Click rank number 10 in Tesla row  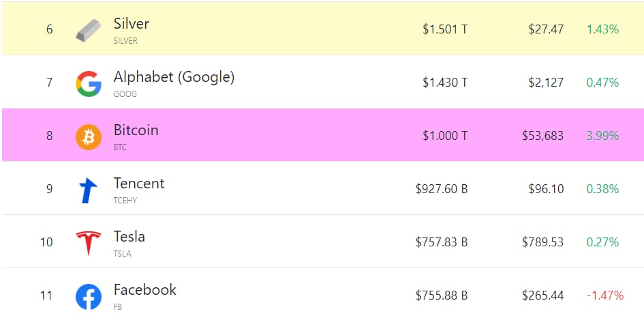point(46,242)
